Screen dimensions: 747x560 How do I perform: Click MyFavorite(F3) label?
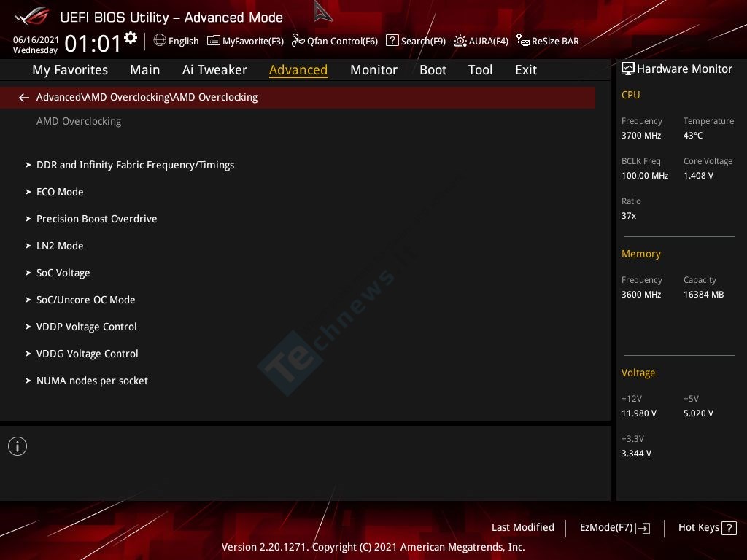(253, 42)
